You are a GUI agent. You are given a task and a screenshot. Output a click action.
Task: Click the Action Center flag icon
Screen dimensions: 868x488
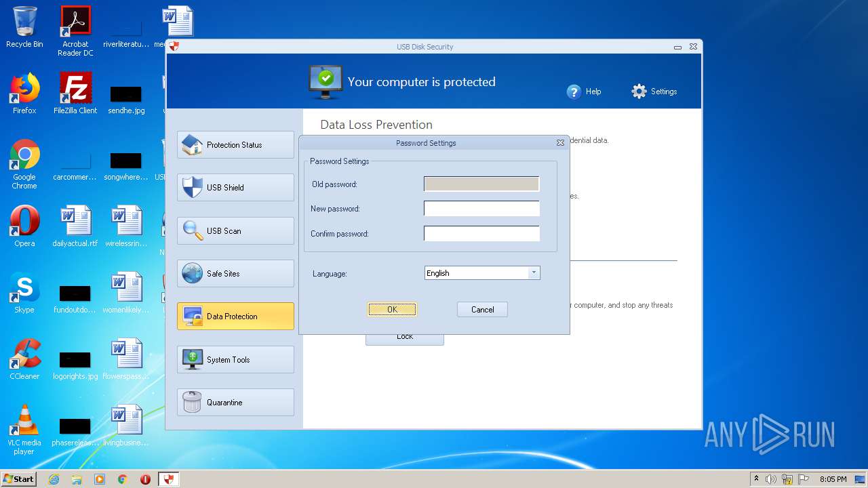804,479
